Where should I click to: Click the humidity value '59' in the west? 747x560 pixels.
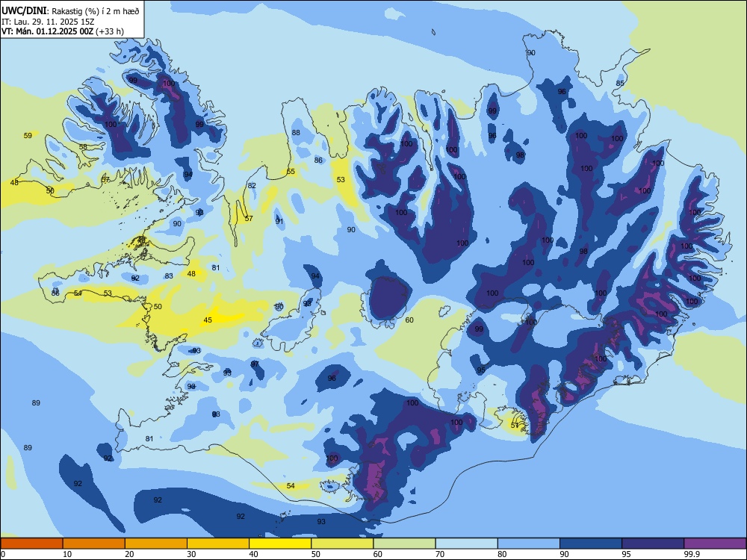pyautogui.click(x=28, y=136)
